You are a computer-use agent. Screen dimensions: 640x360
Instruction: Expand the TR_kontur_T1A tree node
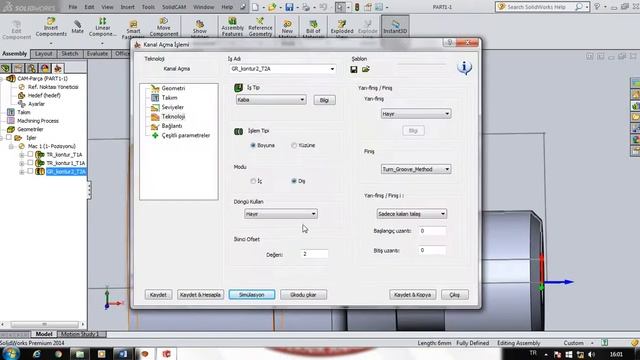[22, 155]
